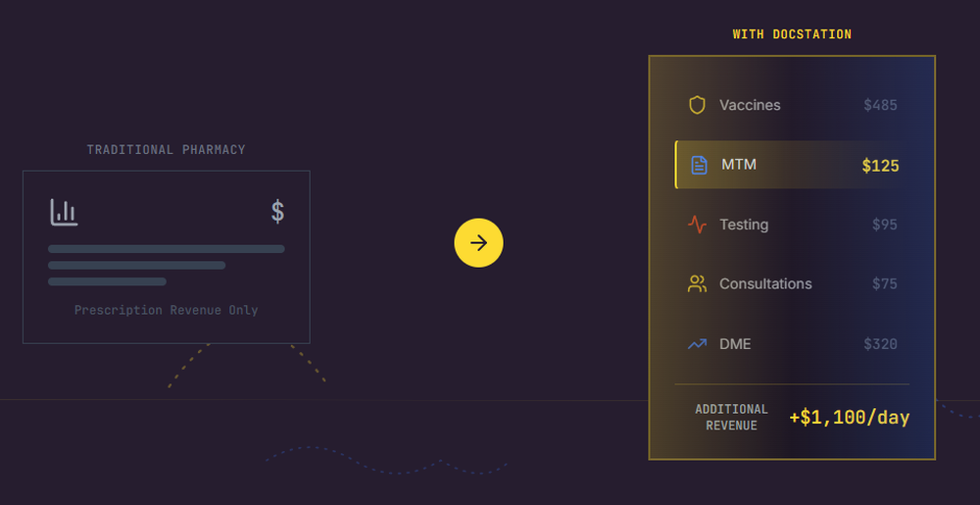Image resolution: width=980 pixels, height=505 pixels.
Task: Click the $320 DME amount
Action: [x=880, y=344]
